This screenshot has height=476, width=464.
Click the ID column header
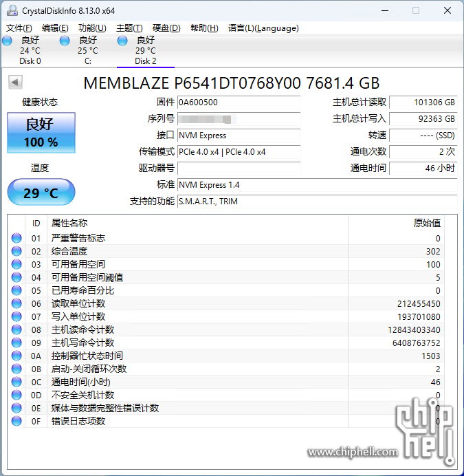pyautogui.click(x=36, y=223)
